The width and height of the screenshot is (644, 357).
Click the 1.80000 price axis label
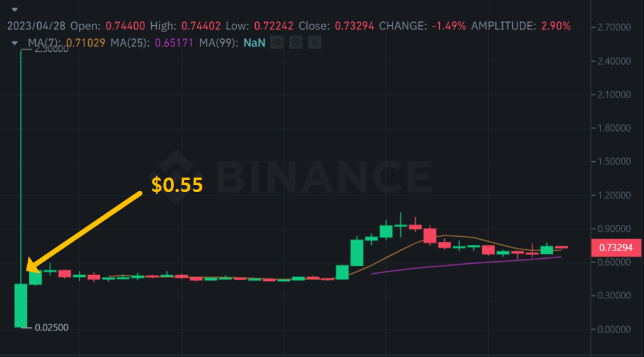coord(614,128)
